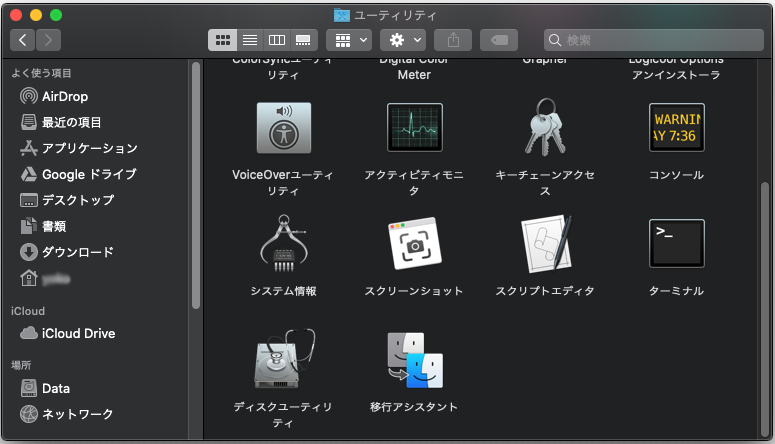Click the ターミナル label text
This screenshot has height=444, width=775.
click(x=676, y=291)
